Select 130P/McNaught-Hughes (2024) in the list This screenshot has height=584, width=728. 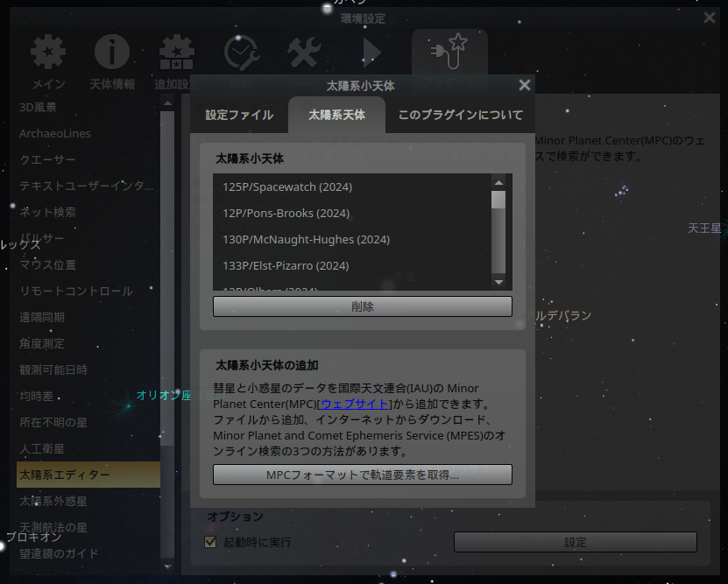click(x=352, y=240)
